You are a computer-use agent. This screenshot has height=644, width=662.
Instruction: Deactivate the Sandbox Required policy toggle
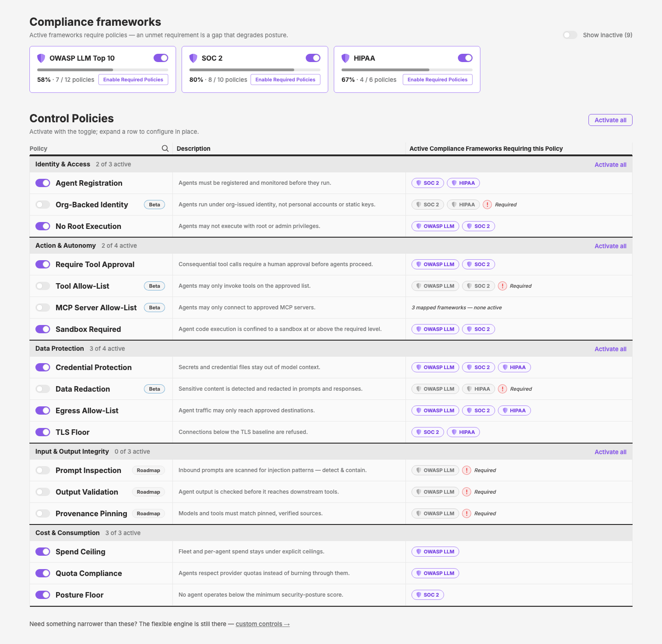pos(43,329)
